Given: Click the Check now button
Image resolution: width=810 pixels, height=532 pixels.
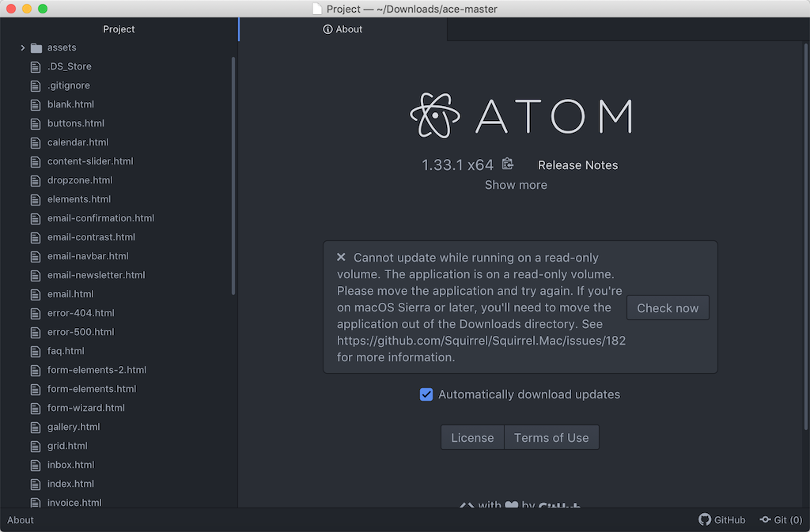Looking at the screenshot, I should pos(668,308).
